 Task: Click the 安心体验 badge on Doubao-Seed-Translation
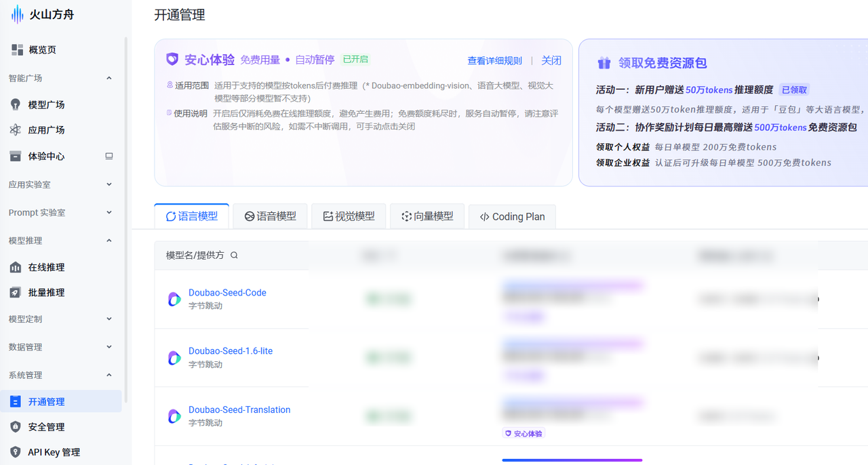[523, 432]
